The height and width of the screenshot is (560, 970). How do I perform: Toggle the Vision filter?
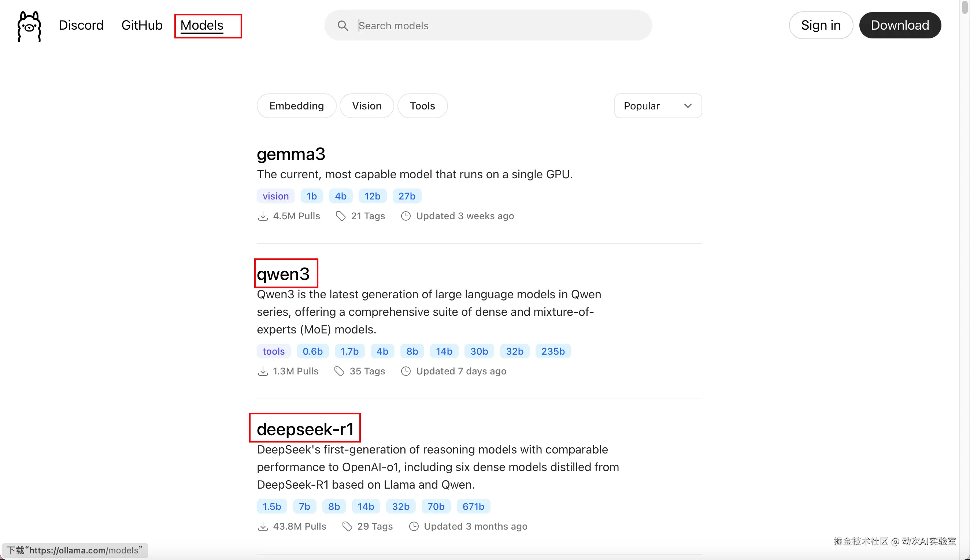pos(366,106)
